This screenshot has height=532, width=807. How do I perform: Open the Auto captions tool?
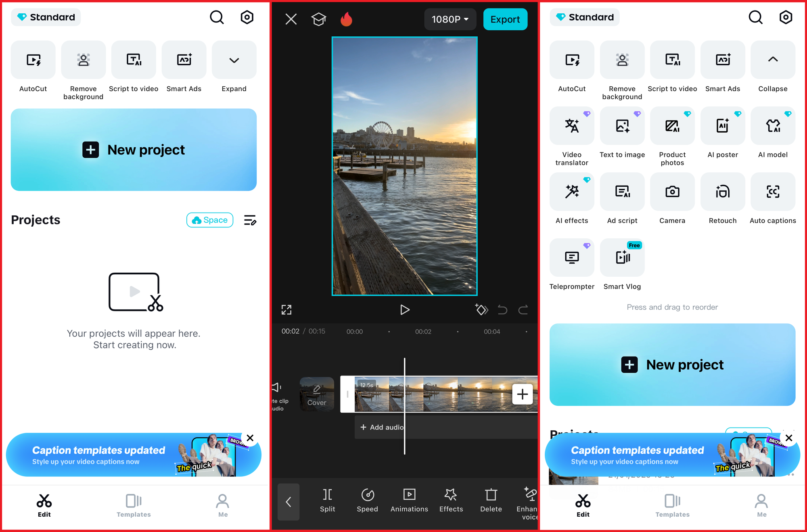click(x=772, y=192)
